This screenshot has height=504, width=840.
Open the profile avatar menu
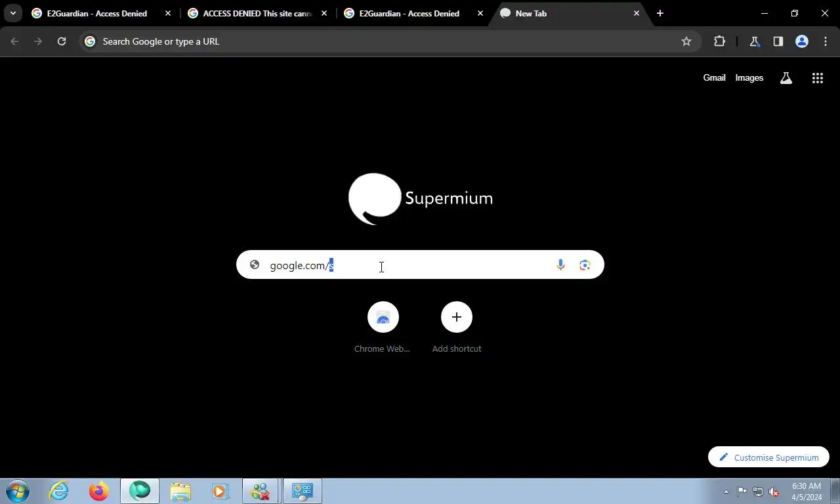(x=802, y=41)
